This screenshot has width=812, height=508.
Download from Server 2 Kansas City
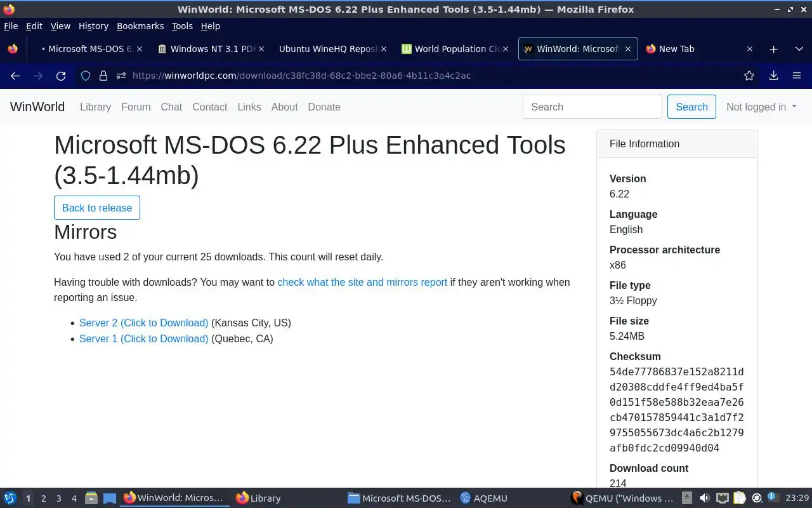143,323
